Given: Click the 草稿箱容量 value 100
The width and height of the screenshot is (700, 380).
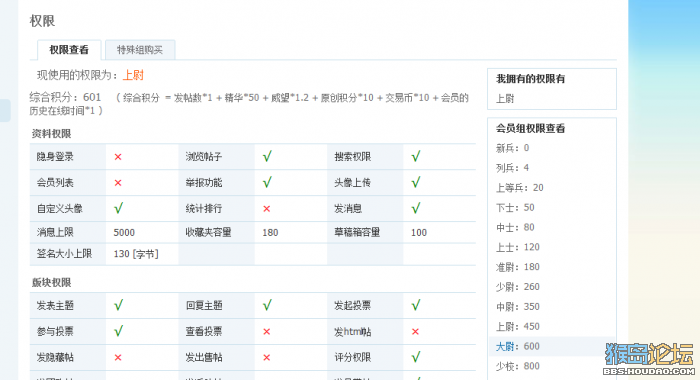Looking at the screenshot, I should [419, 233].
